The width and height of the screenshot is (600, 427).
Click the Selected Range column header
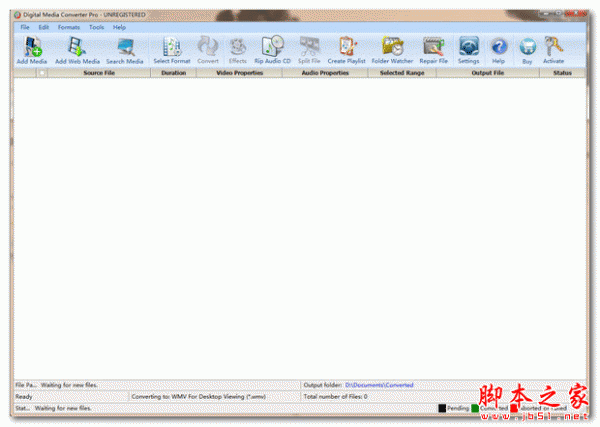point(402,73)
